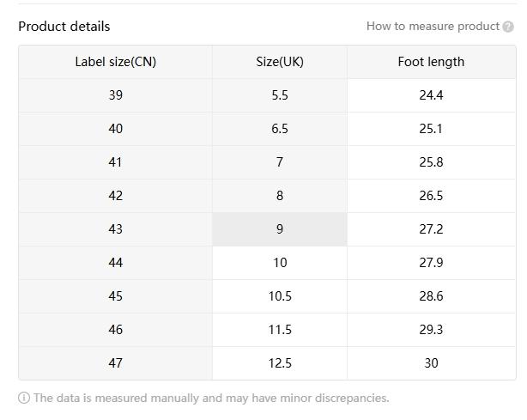Screen dimensions: 527x420
Task: Select the CN label size 39 cell
Action: (116, 95)
